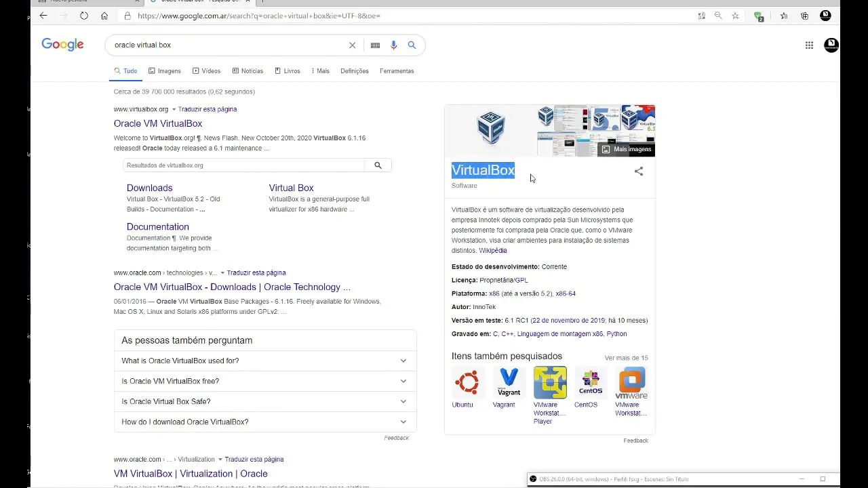Open the browser home page icon
Image resolution: width=868 pixels, height=488 pixels.
(x=104, y=16)
